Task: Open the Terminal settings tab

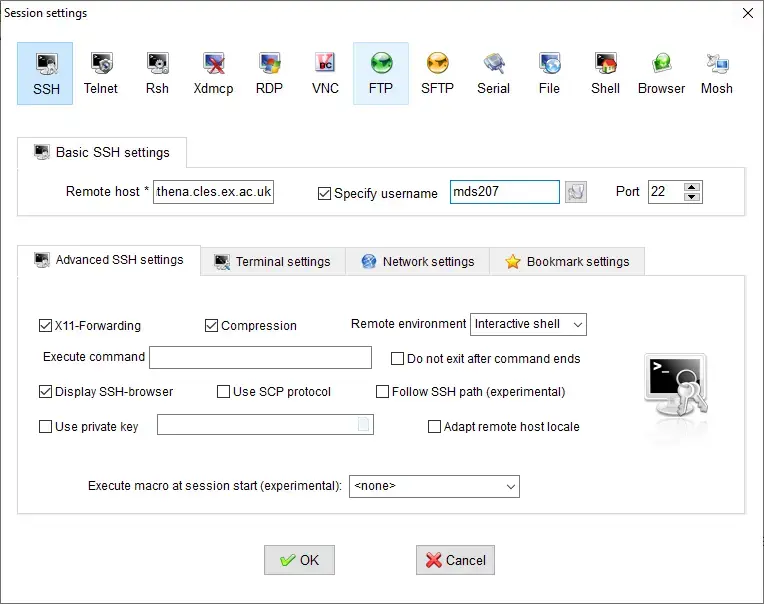Action: [273, 262]
